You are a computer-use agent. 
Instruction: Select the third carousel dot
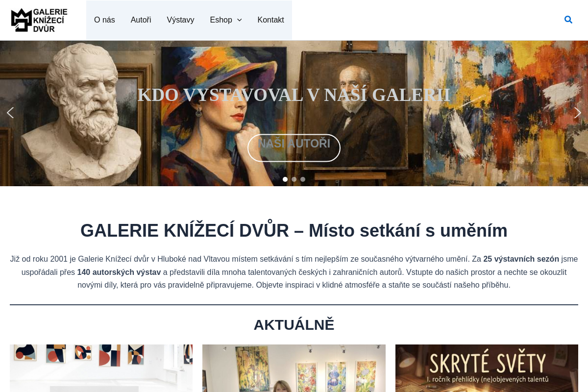click(303, 179)
